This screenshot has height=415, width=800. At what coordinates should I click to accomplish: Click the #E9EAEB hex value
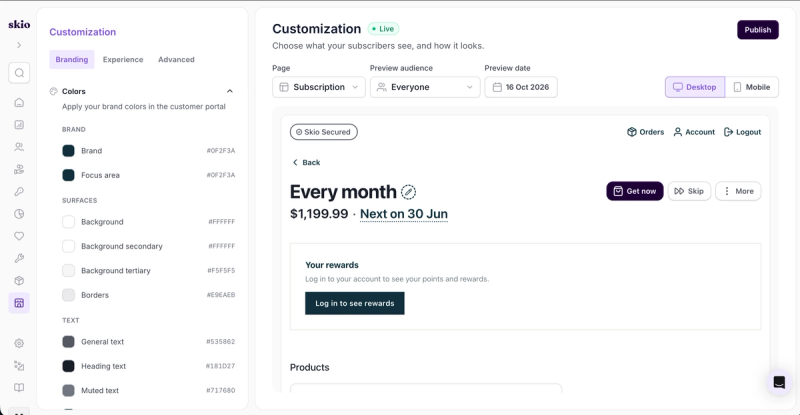221,295
